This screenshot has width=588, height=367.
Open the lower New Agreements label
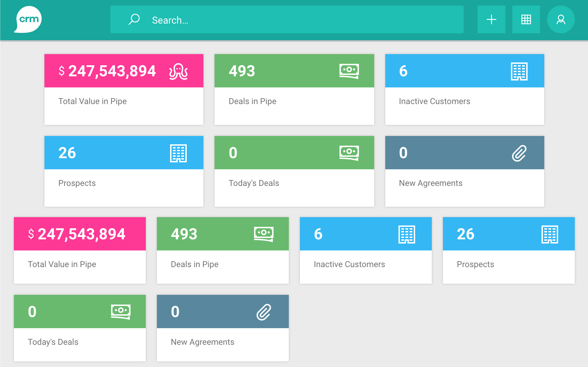(x=202, y=342)
